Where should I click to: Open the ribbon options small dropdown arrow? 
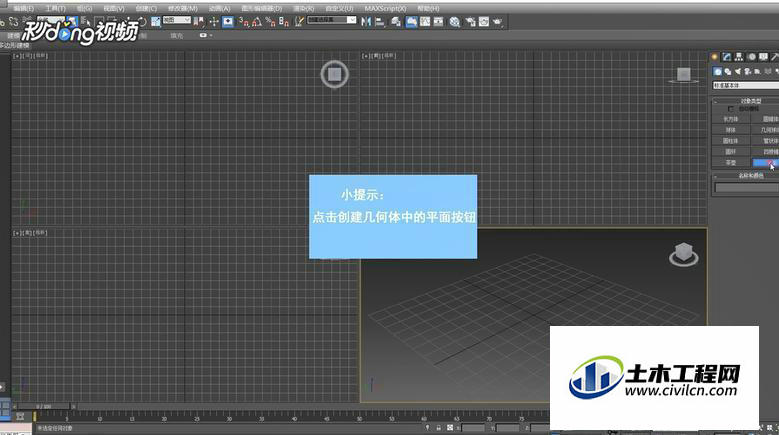[211, 35]
